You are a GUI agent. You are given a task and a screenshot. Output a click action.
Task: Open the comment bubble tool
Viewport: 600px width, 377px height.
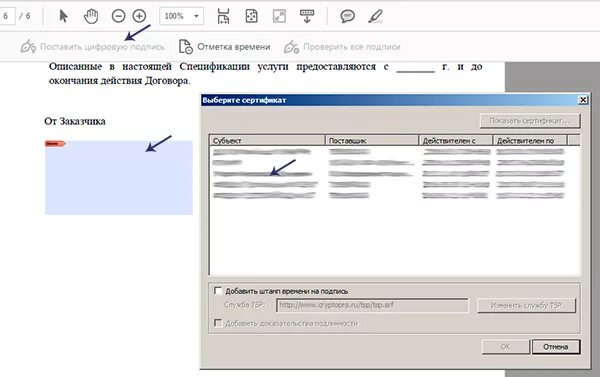pos(347,16)
